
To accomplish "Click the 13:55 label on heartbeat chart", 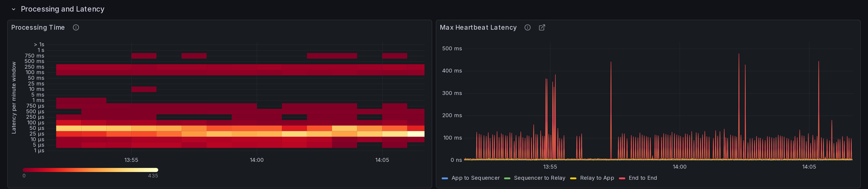I will tap(550, 167).
